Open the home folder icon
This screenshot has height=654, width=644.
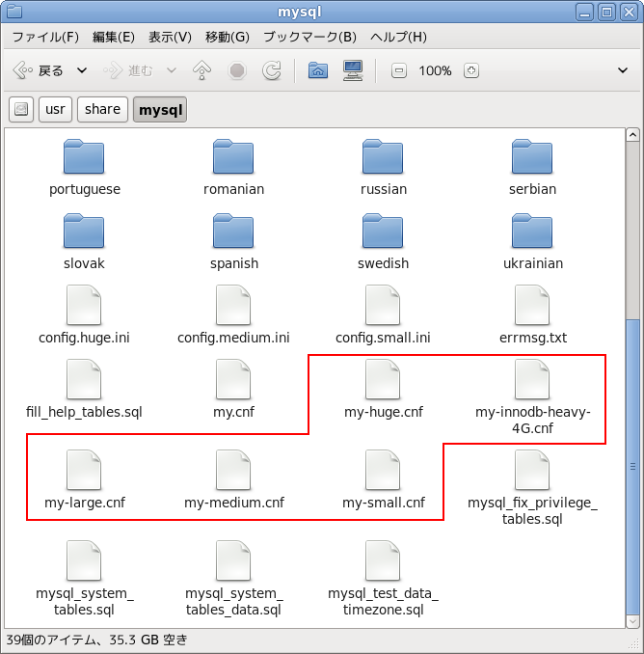pyautogui.click(x=317, y=70)
